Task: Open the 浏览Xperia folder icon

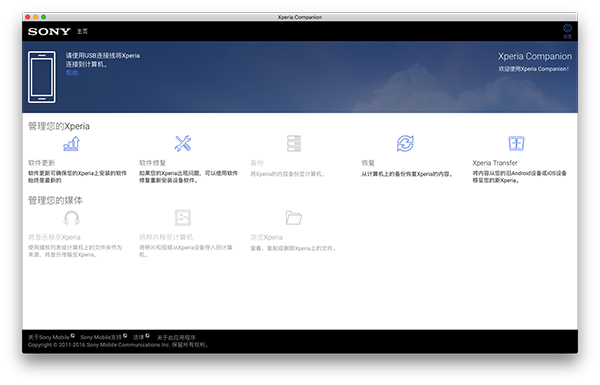Action: click(294, 218)
